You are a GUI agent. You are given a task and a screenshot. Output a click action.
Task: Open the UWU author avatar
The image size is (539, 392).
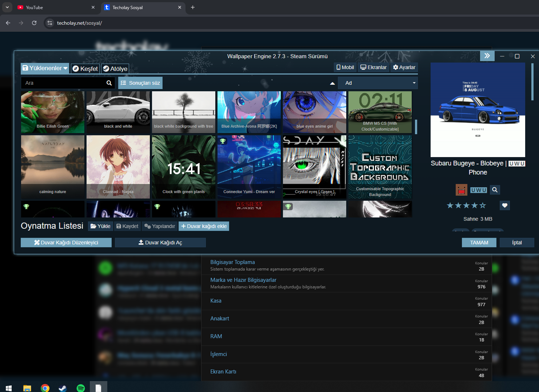pyautogui.click(x=462, y=190)
